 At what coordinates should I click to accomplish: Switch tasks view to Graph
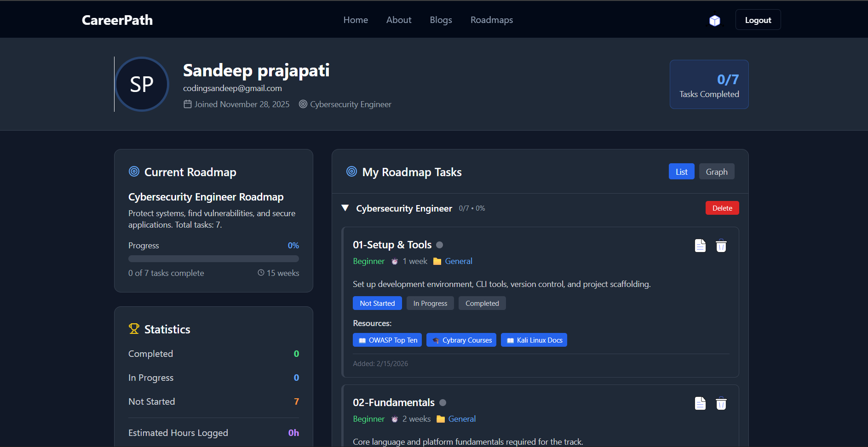(717, 172)
